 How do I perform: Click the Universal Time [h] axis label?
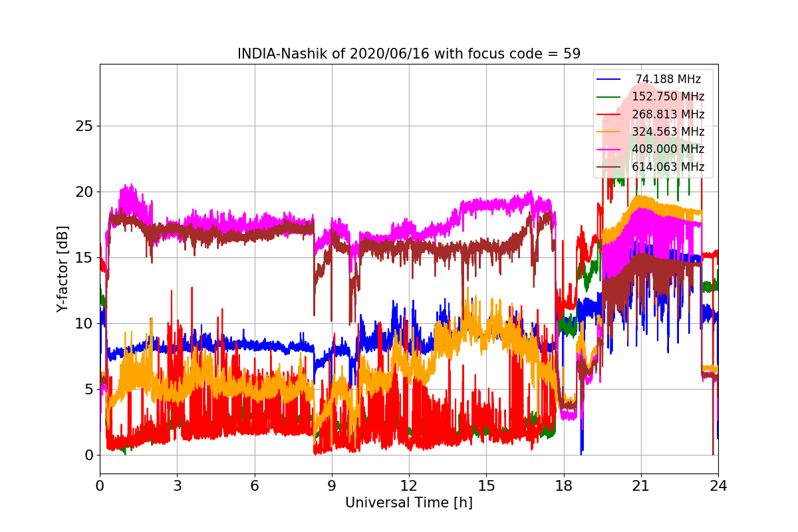pos(409,503)
